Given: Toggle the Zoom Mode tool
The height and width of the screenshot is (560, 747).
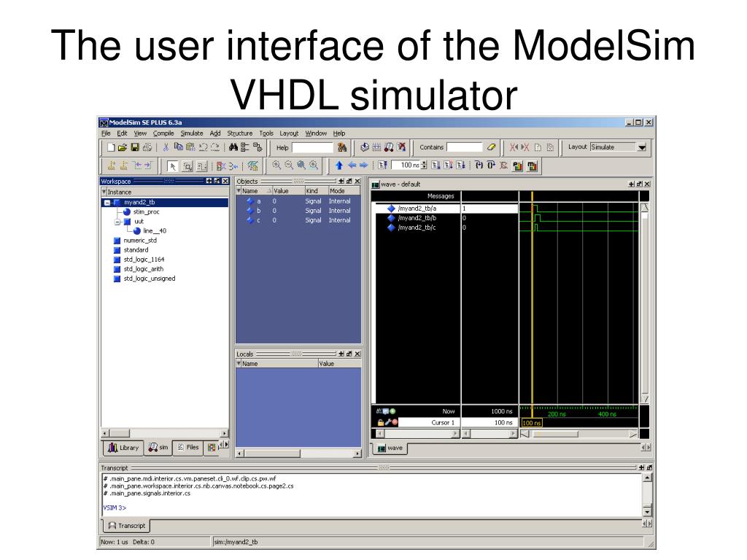Looking at the screenshot, I should [187, 166].
